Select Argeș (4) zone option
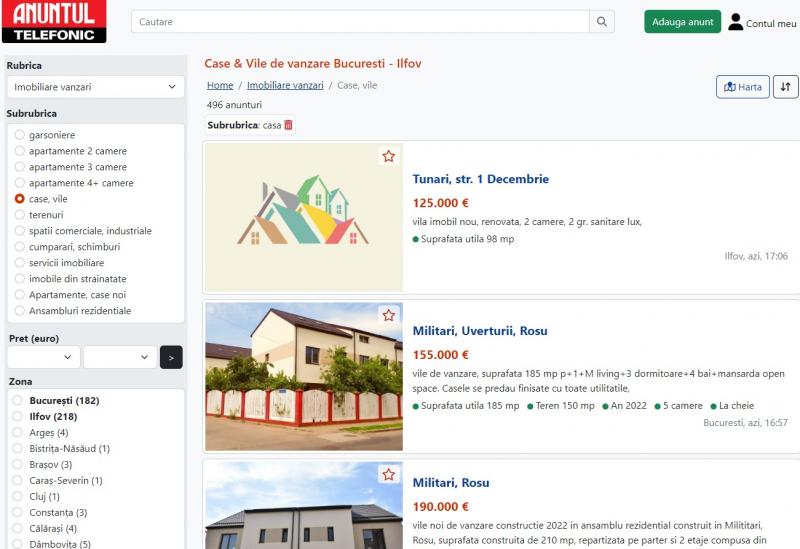The image size is (800, 549). coord(17,433)
